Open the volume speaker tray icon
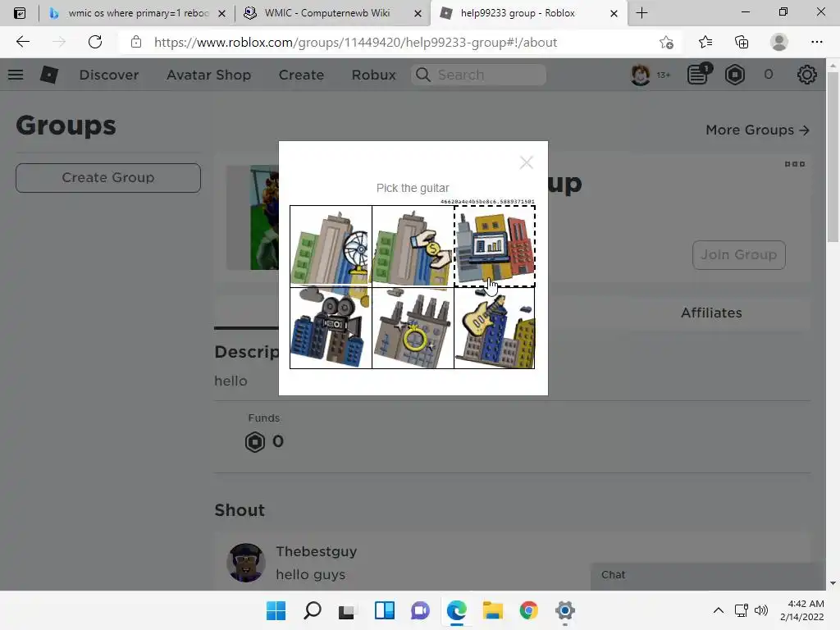Viewport: 840px width, 630px height. click(760, 610)
